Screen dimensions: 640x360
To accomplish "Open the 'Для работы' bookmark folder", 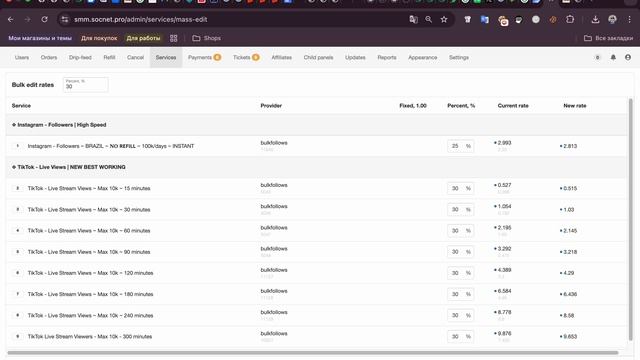I will tap(143, 38).
